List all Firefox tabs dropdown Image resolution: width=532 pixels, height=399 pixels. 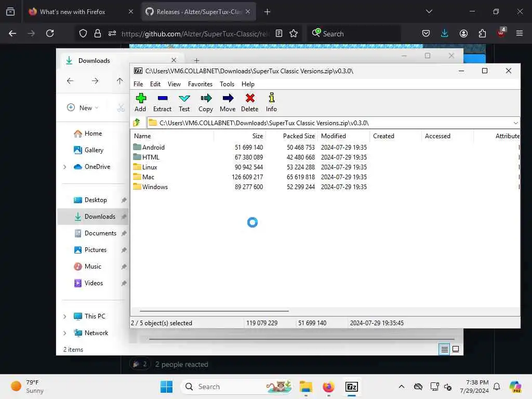point(429,12)
